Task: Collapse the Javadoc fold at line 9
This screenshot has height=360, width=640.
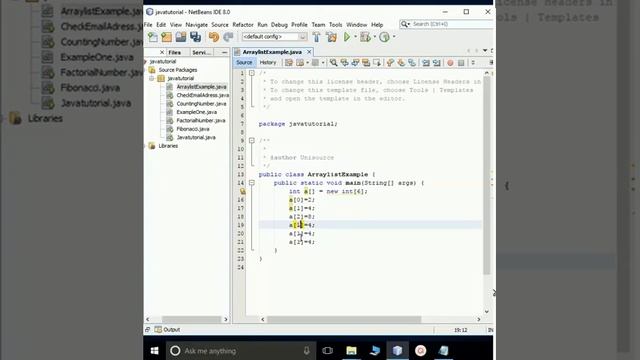Action: (252, 140)
